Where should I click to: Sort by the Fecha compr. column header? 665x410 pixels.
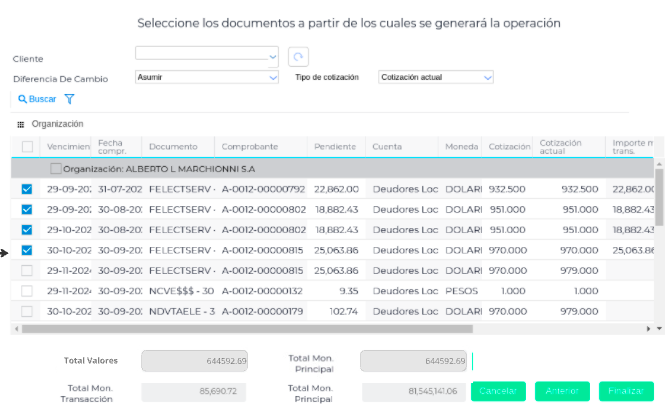tap(112, 147)
